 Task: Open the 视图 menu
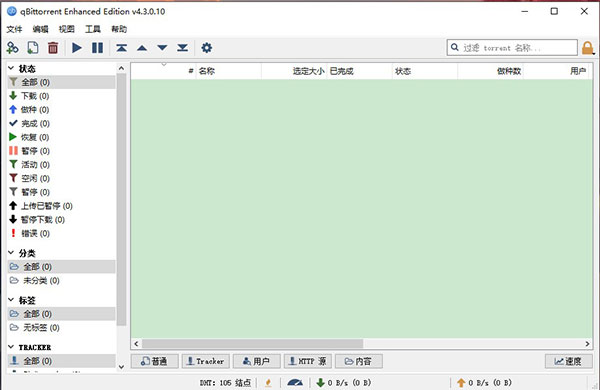tap(67, 29)
